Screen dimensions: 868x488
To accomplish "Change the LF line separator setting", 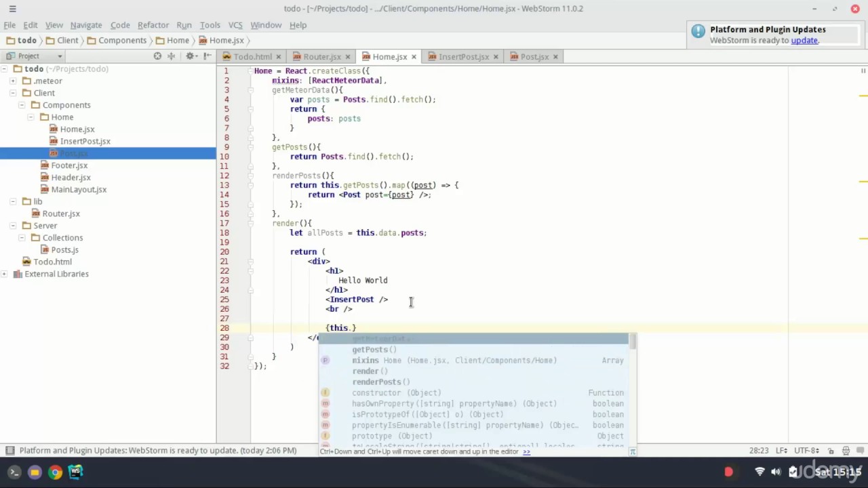I will click(x=781, y=451).
